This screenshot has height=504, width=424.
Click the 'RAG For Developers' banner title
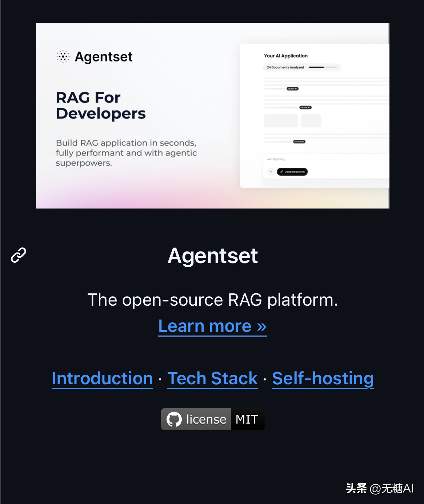(101, 106)
